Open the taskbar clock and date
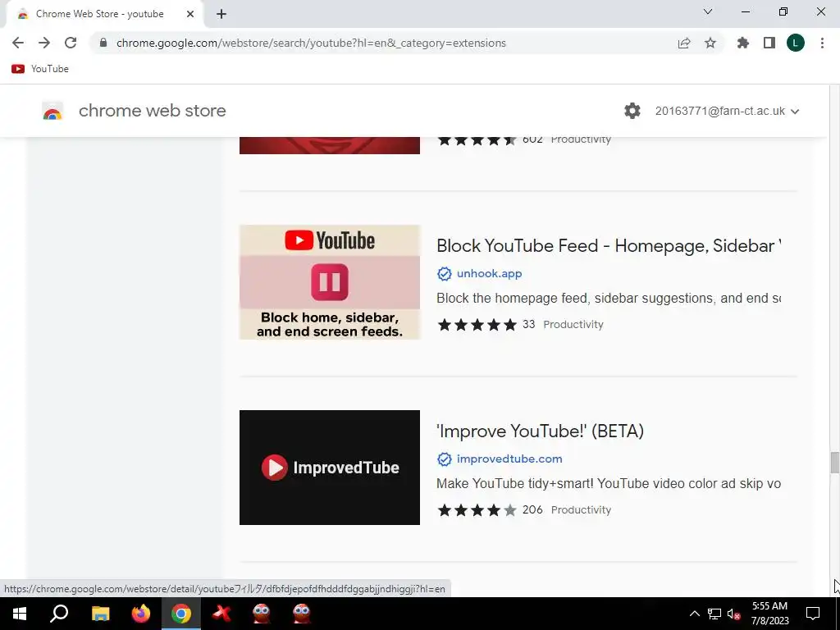Image resolution: width=840 pixels, height=630 pixels. click(x=769, y=614)
